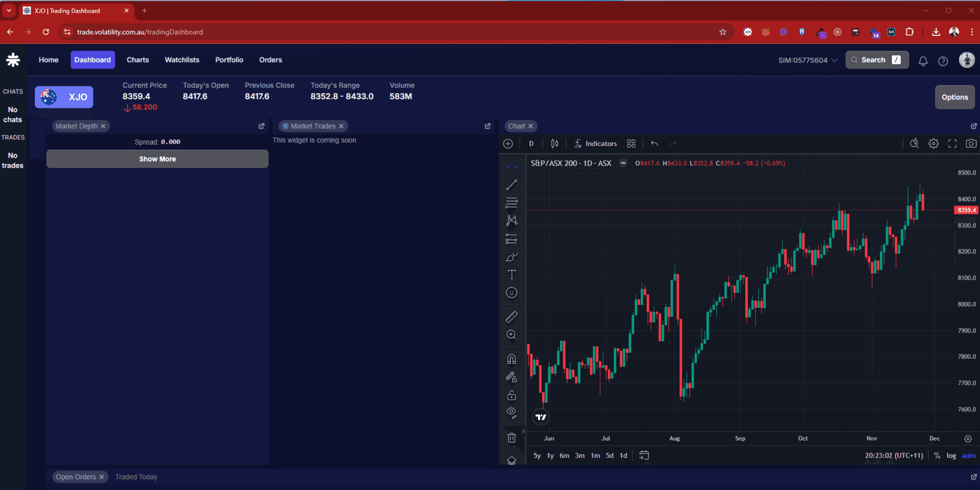Image resolution: width=980 pixels, height=490 pixels.
Task: Open forecasting and measurement tools
Action: (x=512, y=239)
